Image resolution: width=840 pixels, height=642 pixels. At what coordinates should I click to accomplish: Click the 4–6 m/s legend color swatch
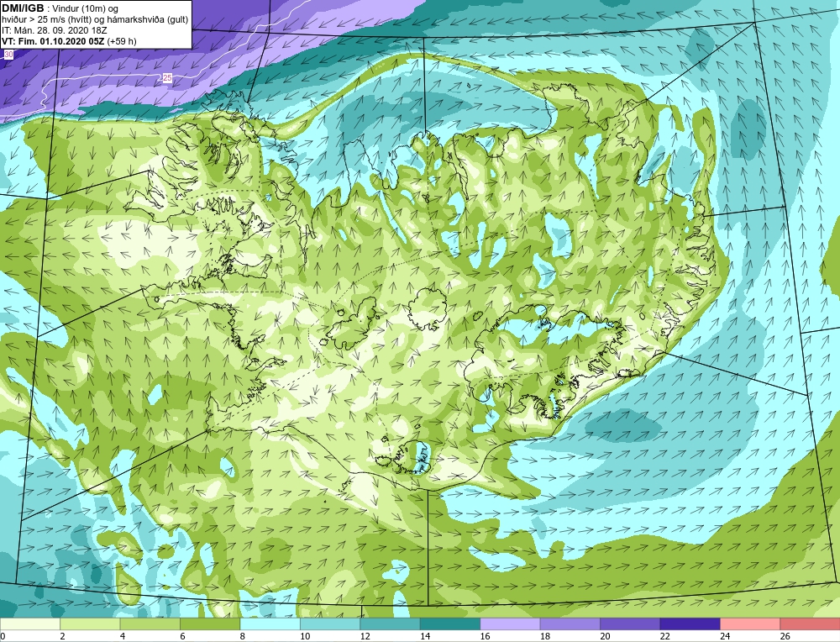[150, 624]
